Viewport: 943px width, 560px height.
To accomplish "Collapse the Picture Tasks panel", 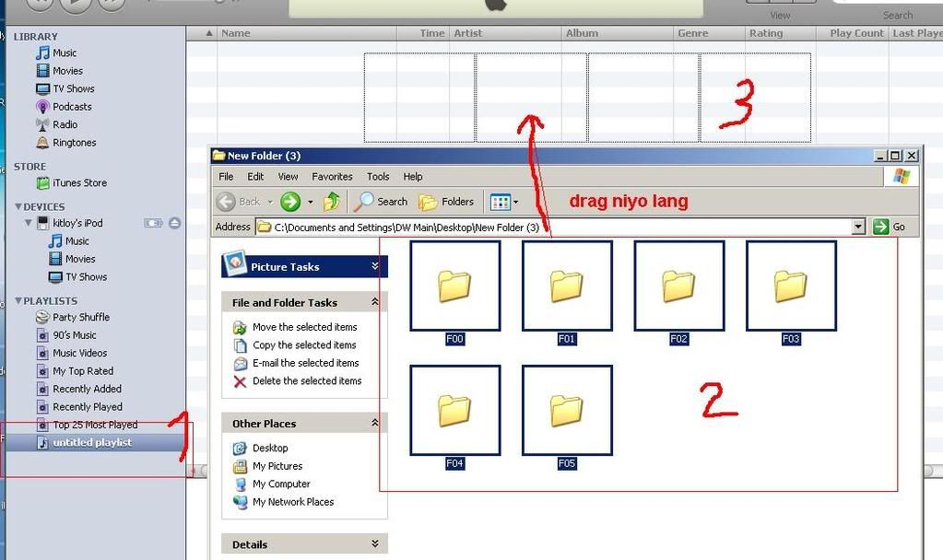I will 375,266.
